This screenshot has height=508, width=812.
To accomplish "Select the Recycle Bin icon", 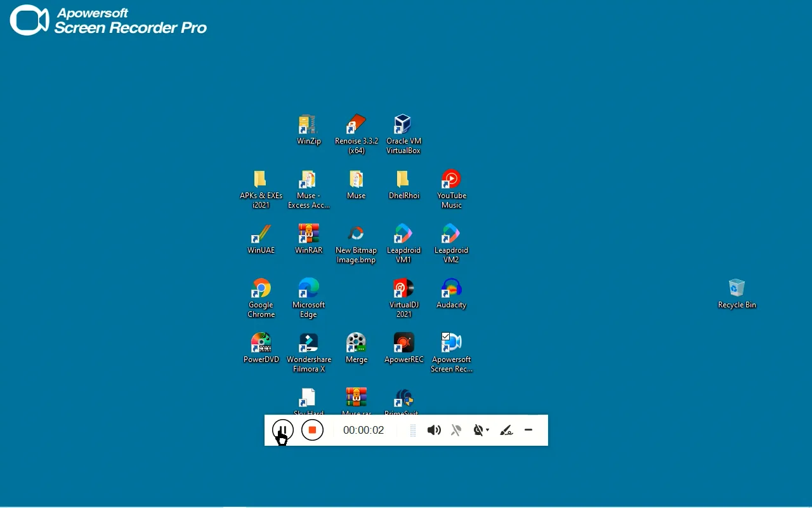I will (737, 294).
